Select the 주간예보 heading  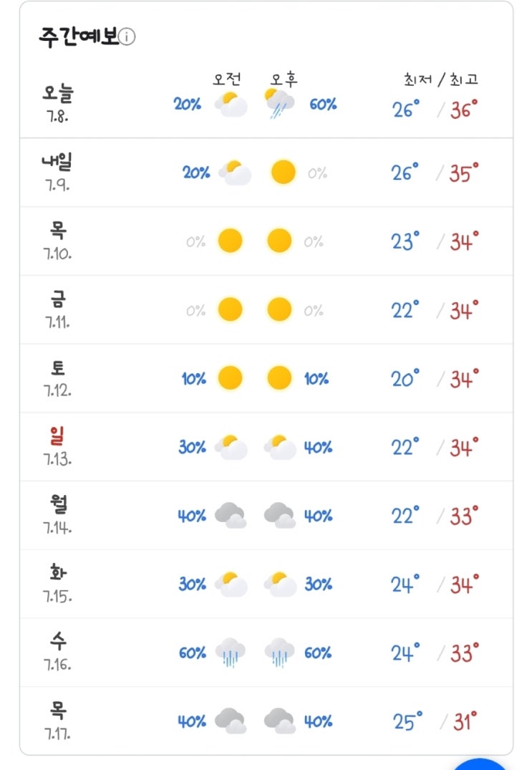click(x=79, y=37)
